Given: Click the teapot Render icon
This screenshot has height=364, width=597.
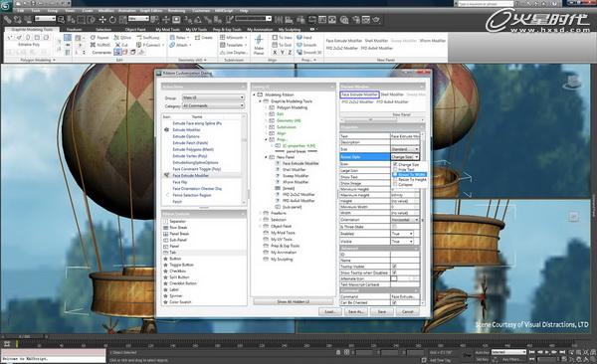Looking at the screenshot, I should [376, 20].
